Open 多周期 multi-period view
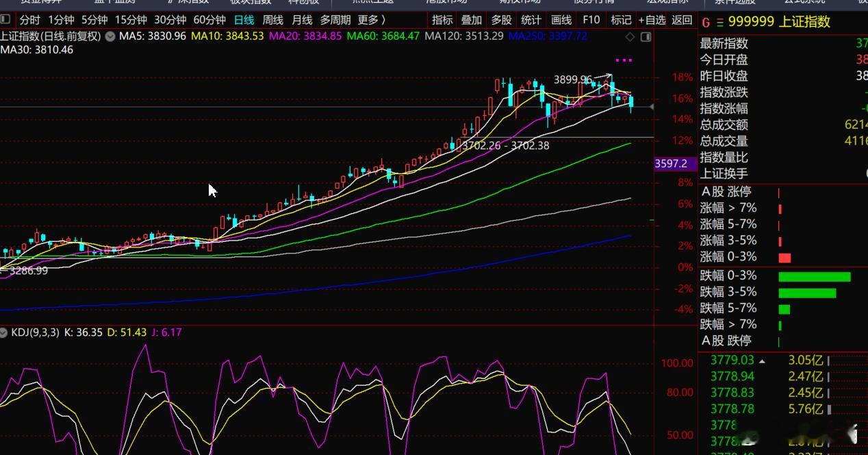 click(335, 20)
